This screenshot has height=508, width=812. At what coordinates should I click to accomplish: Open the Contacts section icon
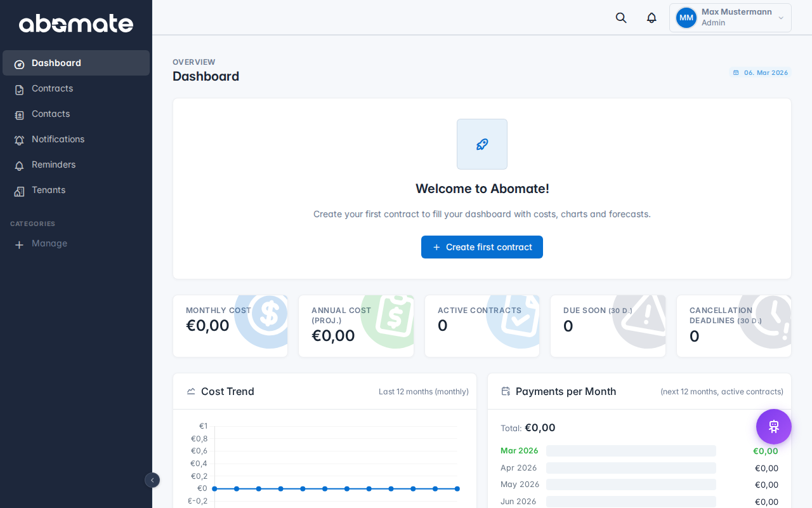point(19,114)
